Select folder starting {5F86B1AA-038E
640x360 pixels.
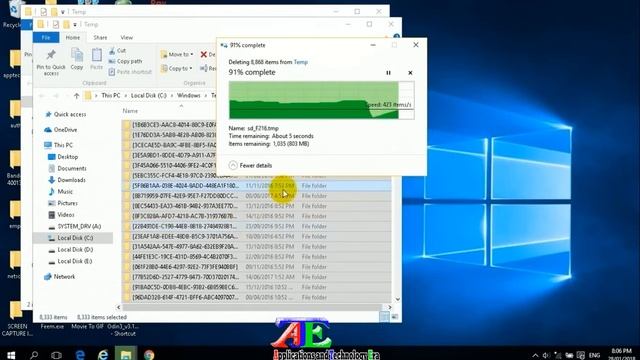pos(257,186)
